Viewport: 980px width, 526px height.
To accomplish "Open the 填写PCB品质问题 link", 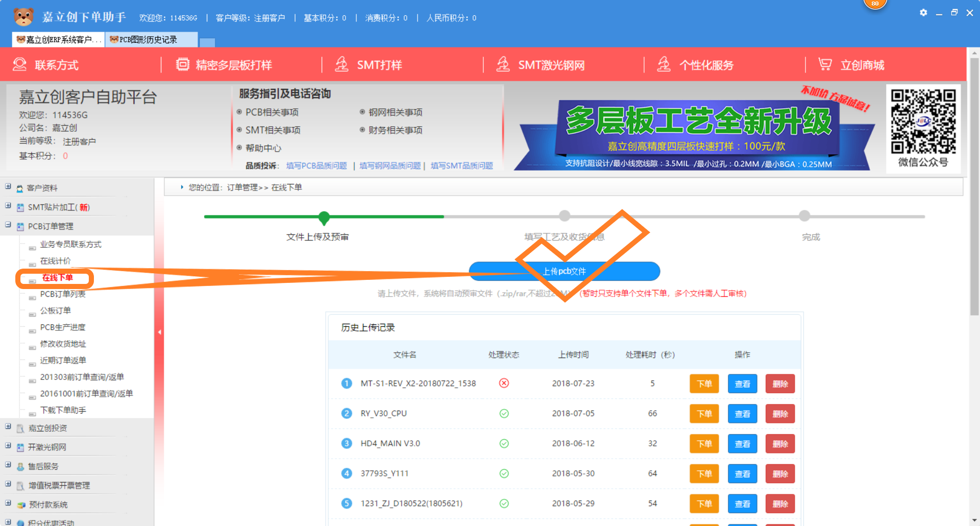I will [316, 166].
